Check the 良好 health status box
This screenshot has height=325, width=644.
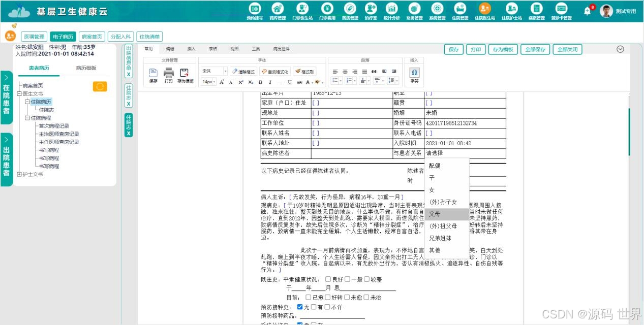pyautogui.click(x=328, y=279)
